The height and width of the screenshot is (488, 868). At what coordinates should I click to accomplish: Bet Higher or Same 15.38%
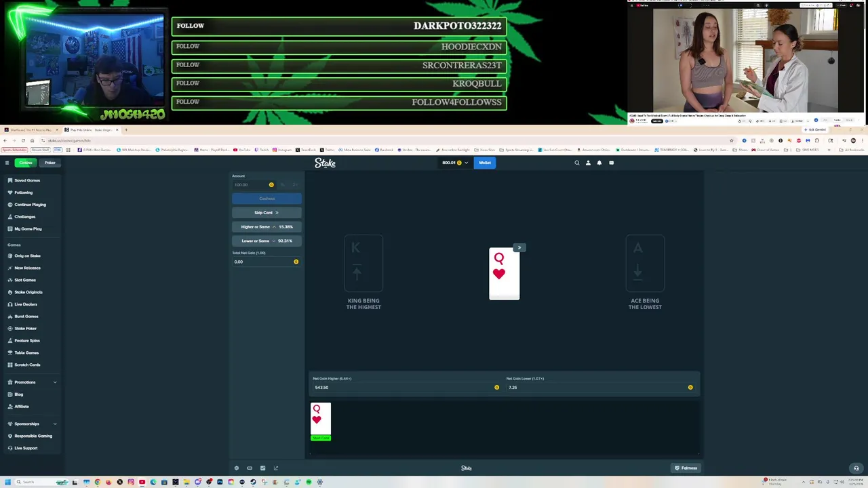(x=267, y=227)
